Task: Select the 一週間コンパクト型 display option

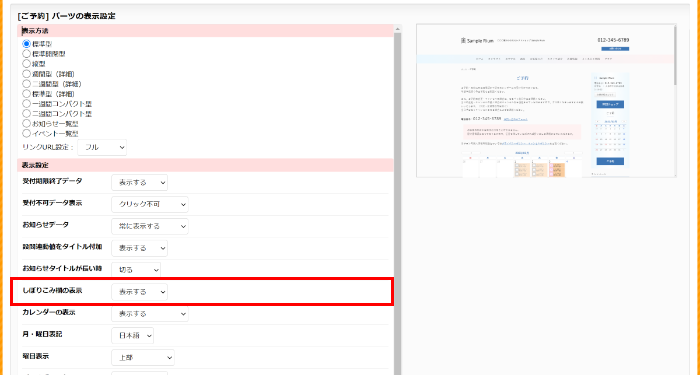Action: (26, 104)
